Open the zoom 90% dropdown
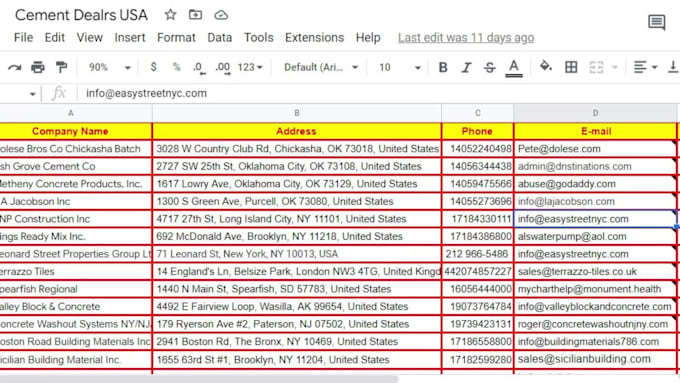The image size is (680, 383). [x=109, y=67]
